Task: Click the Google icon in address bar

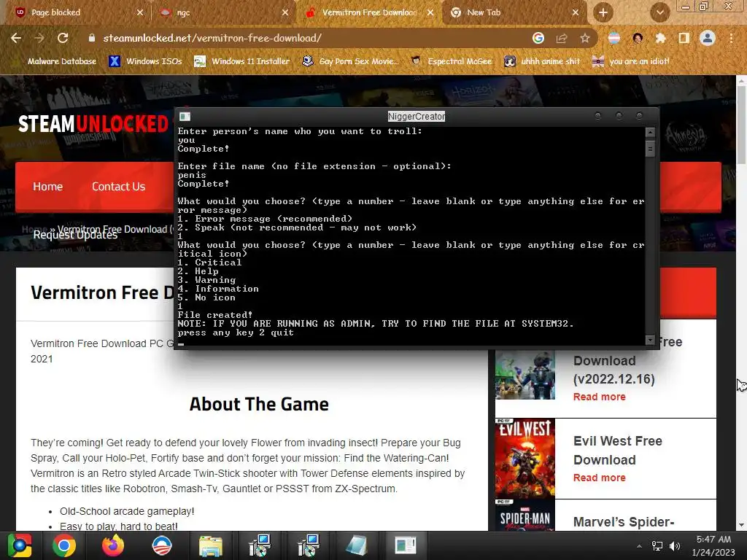Action: (x=538, y=38)
